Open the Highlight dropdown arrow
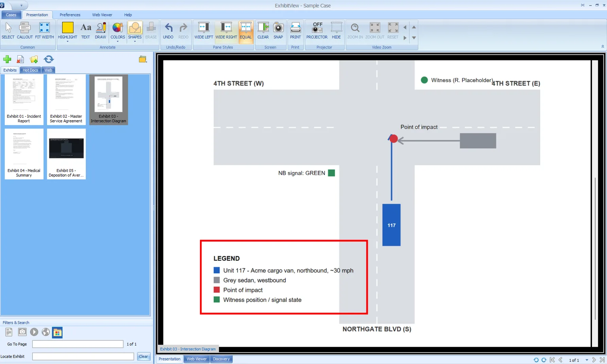The width and height of the screenshot is (607, 364). click(68, 41)
